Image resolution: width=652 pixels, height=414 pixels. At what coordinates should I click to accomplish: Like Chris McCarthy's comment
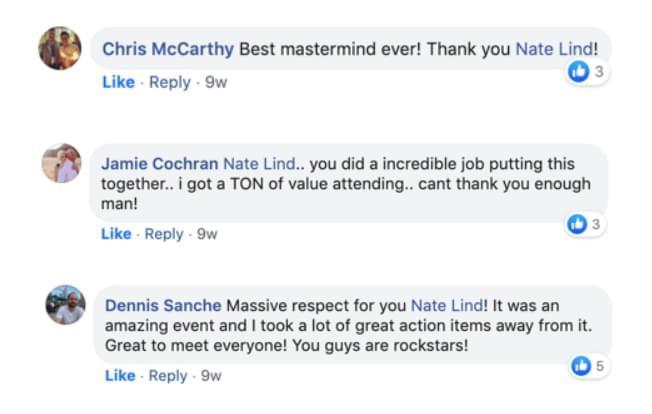coord(119,82)
